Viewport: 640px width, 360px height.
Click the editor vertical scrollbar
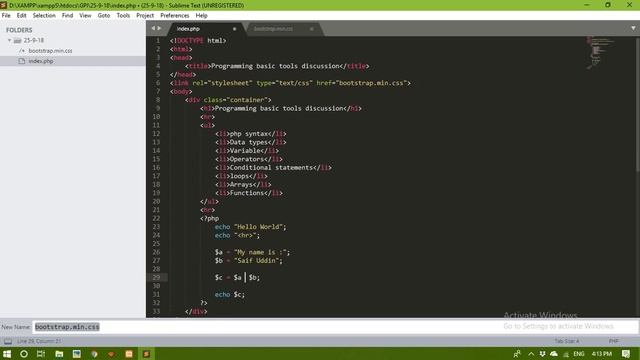[638, 104]
